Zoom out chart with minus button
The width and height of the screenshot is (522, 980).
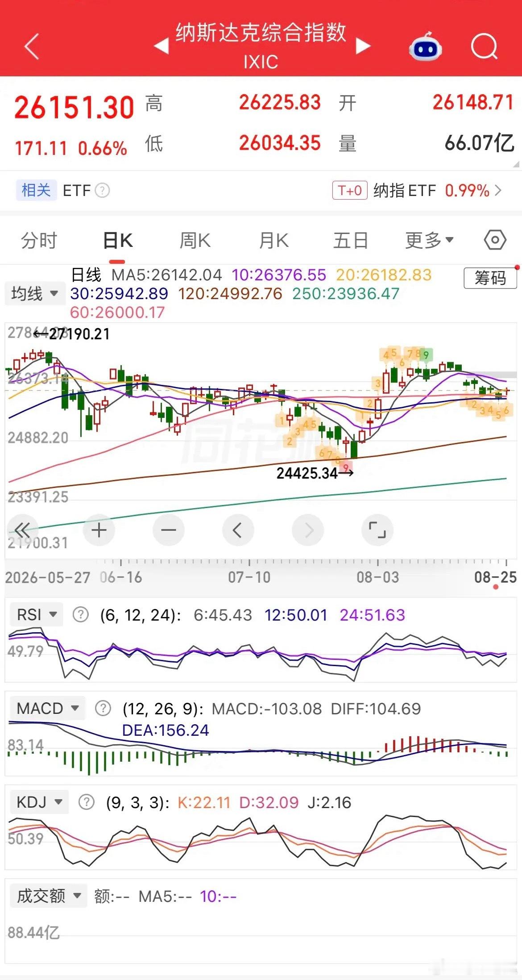pyautogui.click(x=169, y=530)
